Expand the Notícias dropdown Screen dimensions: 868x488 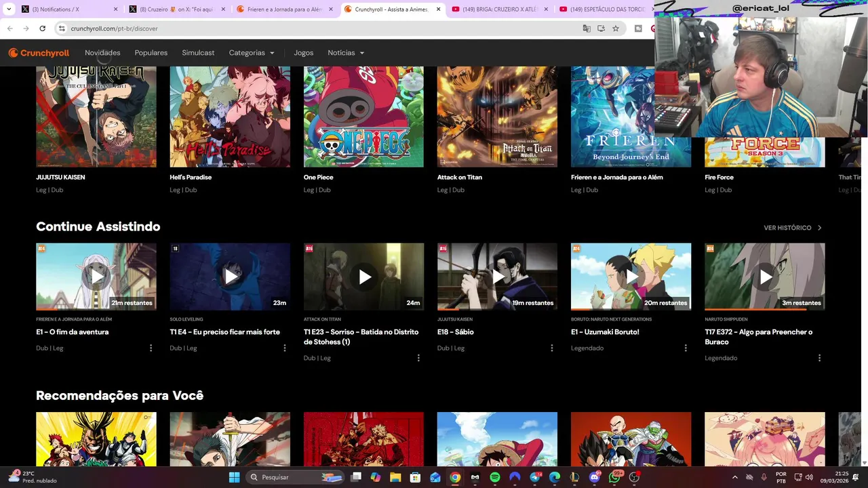[x=346, y=53]
